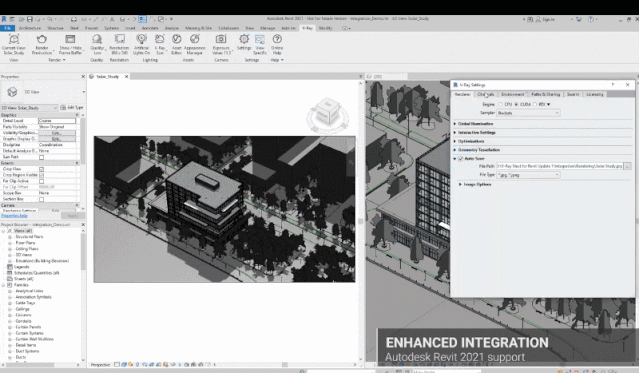Expand the Image Options section
Viewport: 639px width, 373px height.
[460, 185]
